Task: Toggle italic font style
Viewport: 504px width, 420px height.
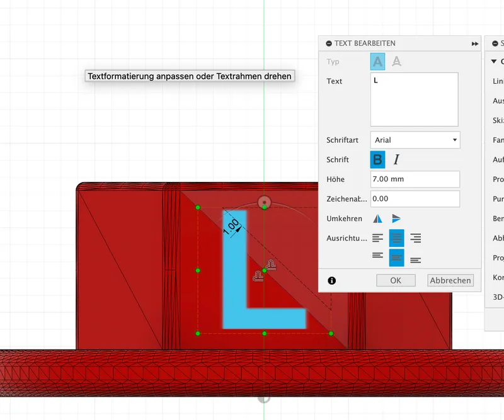Action: [x=396, y=159]
